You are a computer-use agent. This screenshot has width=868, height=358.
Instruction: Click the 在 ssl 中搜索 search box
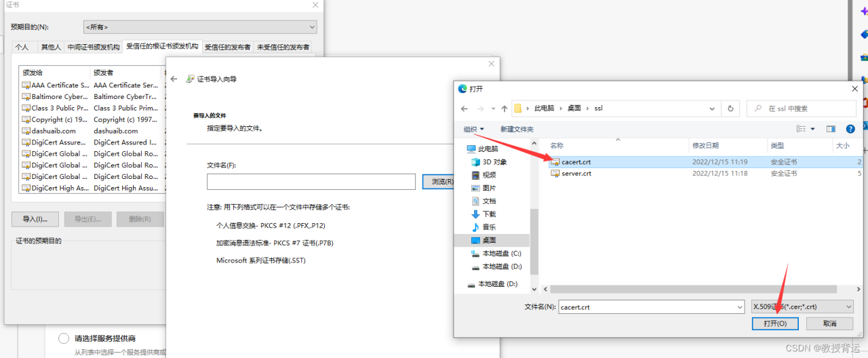[802, 108]
